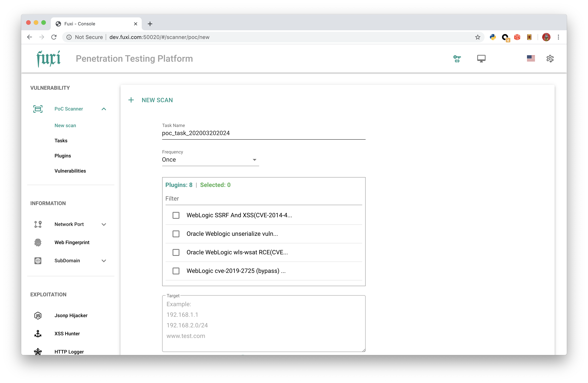Select the Web Fingerprint tool icon
This screenshot has height=383, width=588.
(37, 243)
